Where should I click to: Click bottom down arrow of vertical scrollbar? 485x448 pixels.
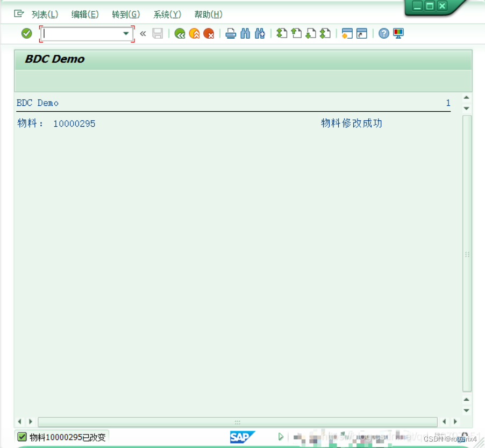[x=467, y=410]
